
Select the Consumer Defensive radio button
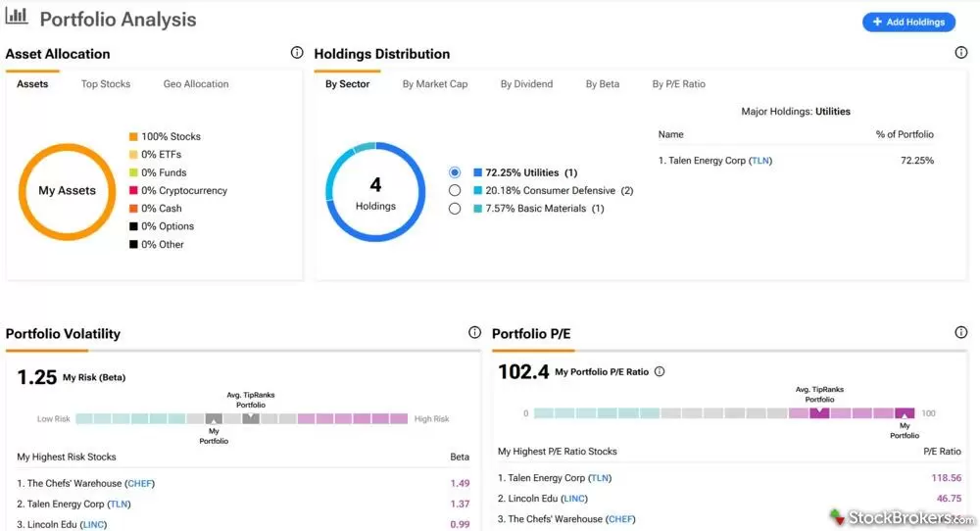point(455,190)
